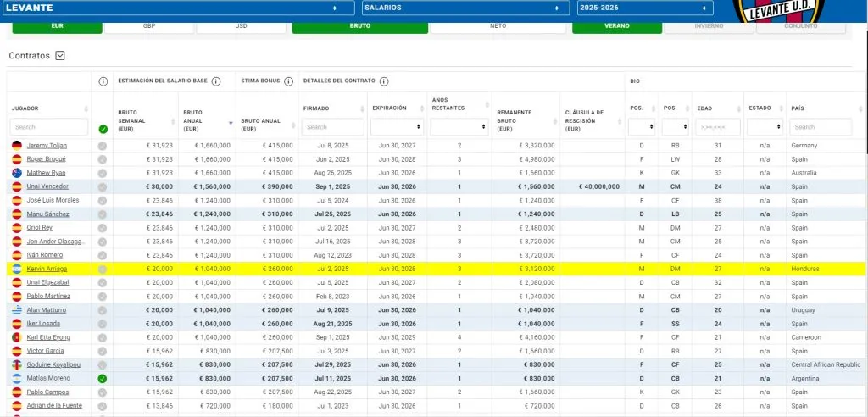Screen dimensions: 868x417
Task: Click the Uruguay flag next to Alan Matturro
Action: [17, 310]
